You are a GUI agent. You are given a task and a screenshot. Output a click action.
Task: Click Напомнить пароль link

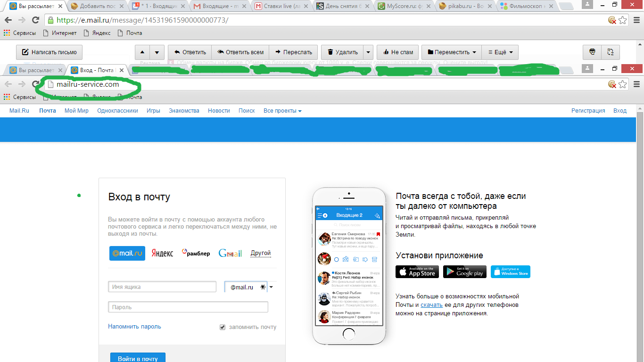coord(134,326)
